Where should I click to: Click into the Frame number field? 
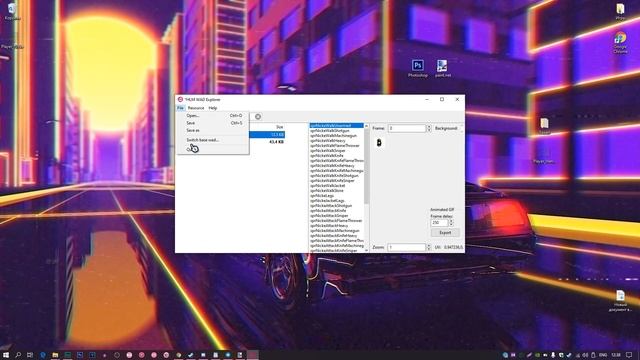pos(407,128)
